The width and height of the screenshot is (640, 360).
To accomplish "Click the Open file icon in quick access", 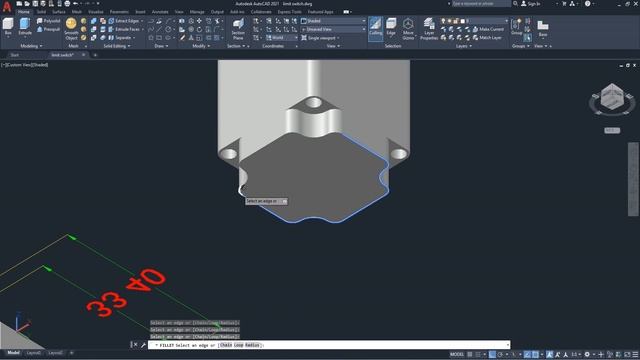I will pyautogui.click(x=27, y=4).
